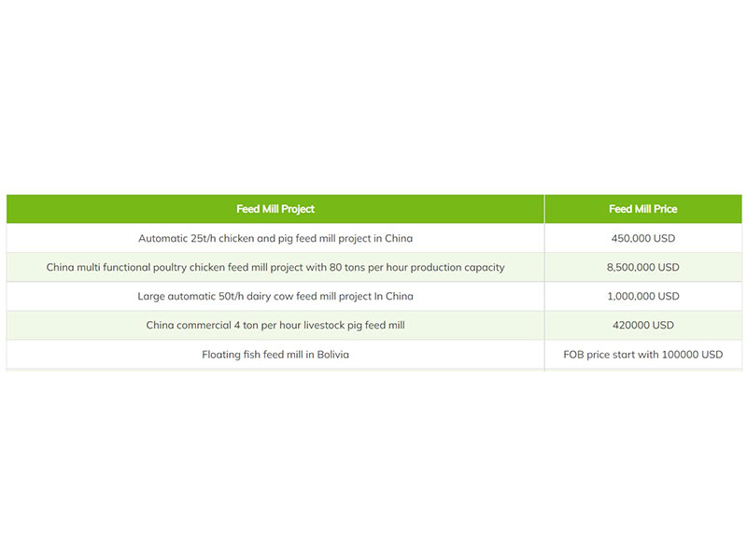
Task: Click the "Feed Mill Price" column header
Action: coord(642,209)
